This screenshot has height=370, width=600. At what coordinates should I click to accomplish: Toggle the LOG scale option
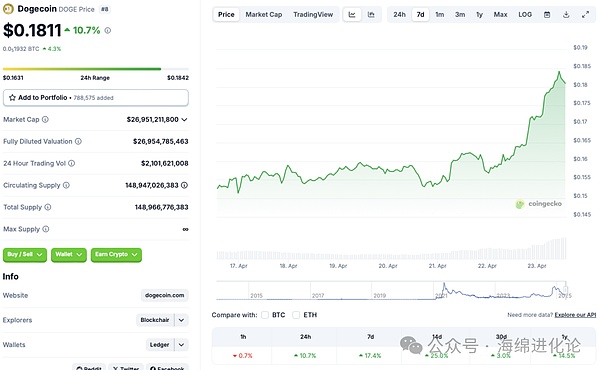(x=525, y=15)
